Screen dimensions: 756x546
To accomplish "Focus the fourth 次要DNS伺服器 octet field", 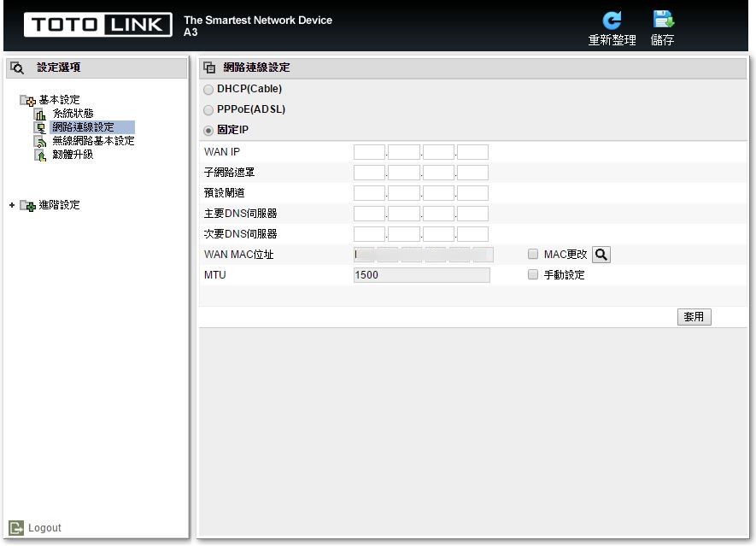I will tap(472, 234).
